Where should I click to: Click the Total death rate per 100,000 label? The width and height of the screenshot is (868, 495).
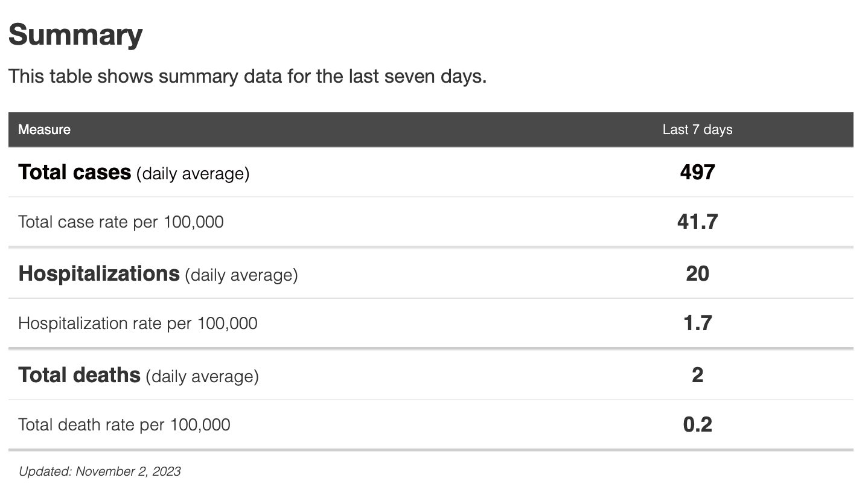click(124, 425)
